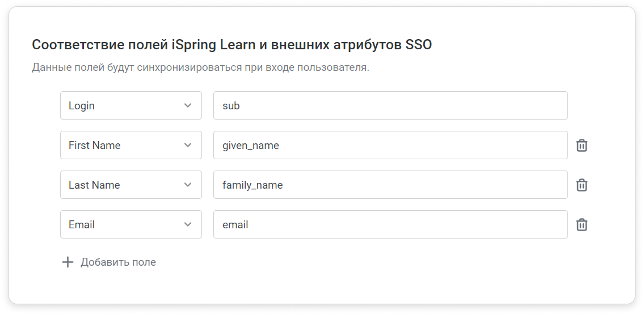Select the 'email' attribute input field

[x=390, y=225]
